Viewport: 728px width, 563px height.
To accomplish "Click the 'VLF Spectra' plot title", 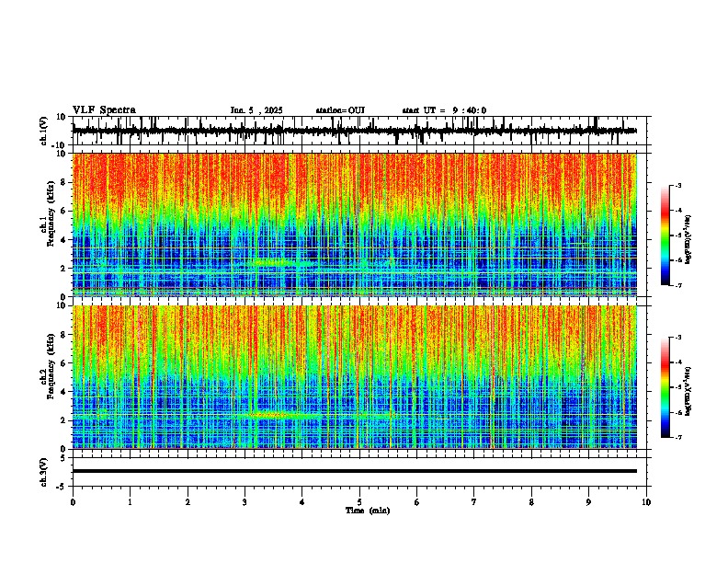I will pos(104,110).
